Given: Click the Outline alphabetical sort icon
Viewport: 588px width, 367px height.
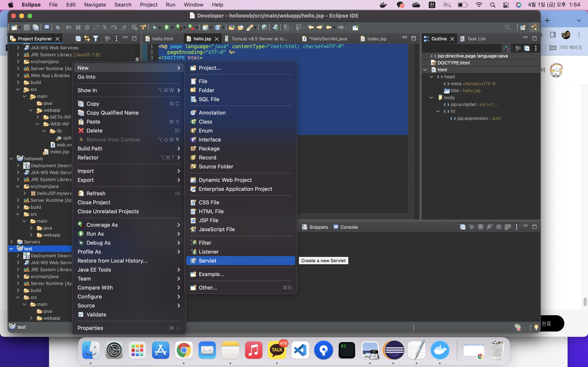Looking at the screenshot, I should tap(507, 48).
